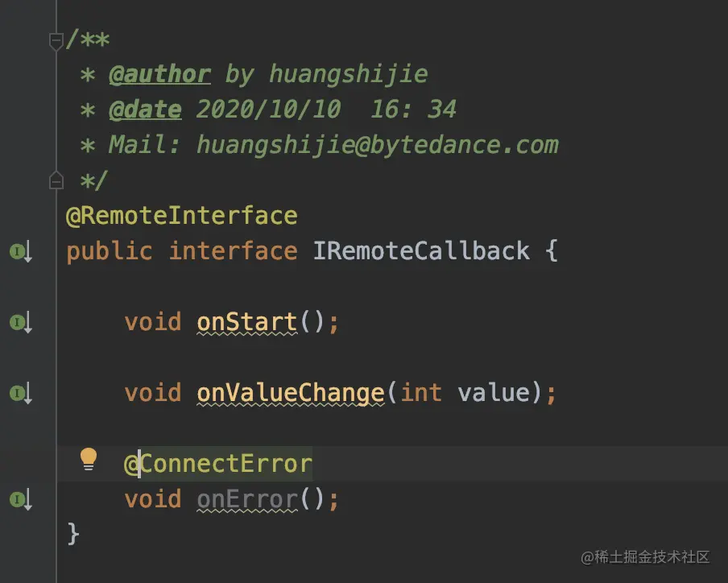Click the email address in the comment
This screenshot has width=728, height=583.
[377, 145]
